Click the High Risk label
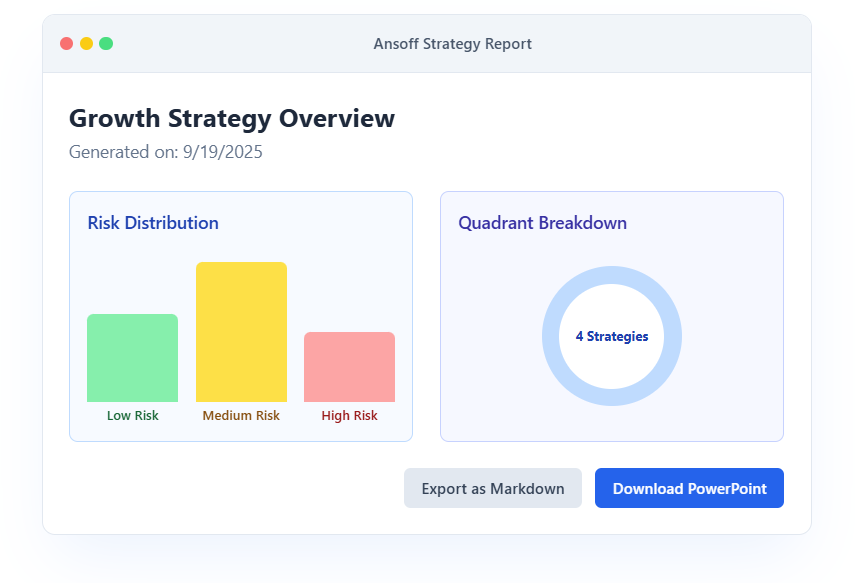This screenshot has height=583, width=855. 349,415
